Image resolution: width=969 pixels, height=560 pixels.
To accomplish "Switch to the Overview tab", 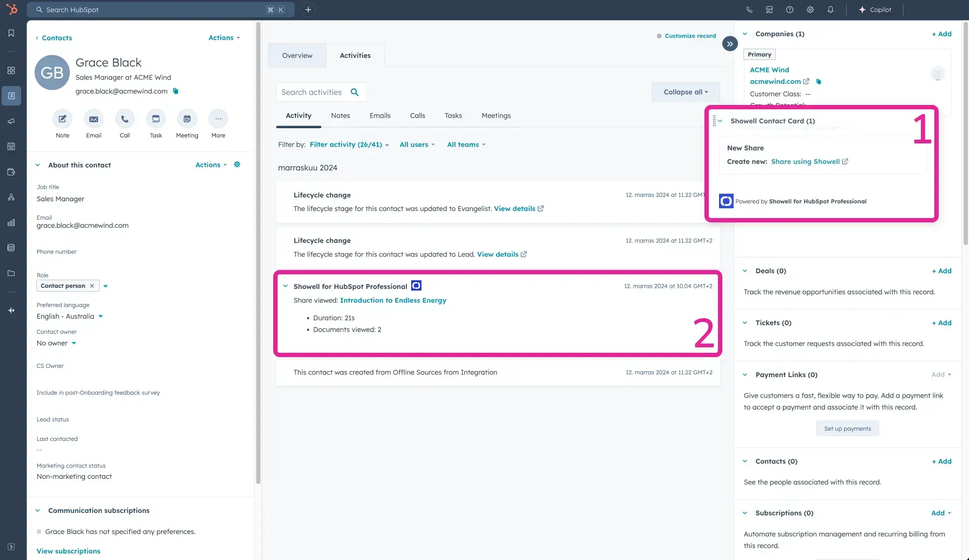I will [297, 55].
